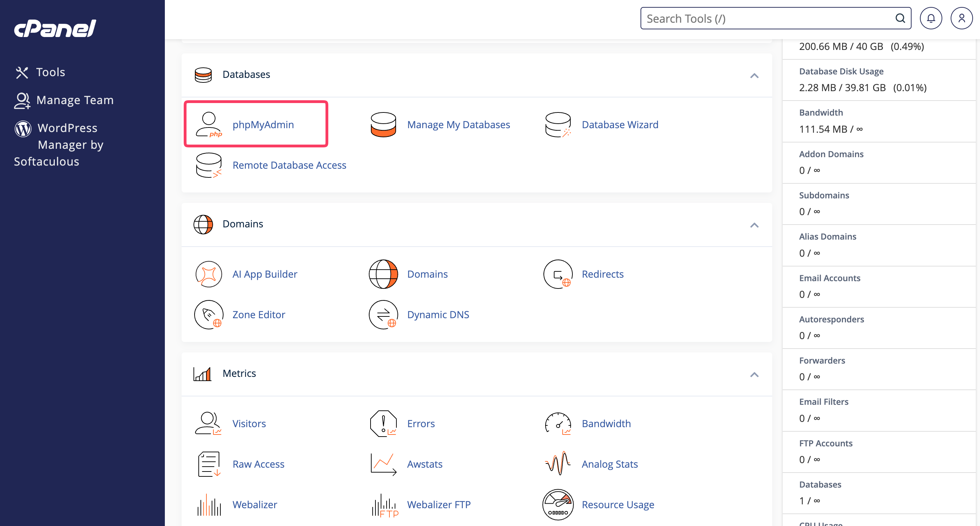980x526 pixels.
Task: Open the AI App Builder link
Action: (265, 274)
